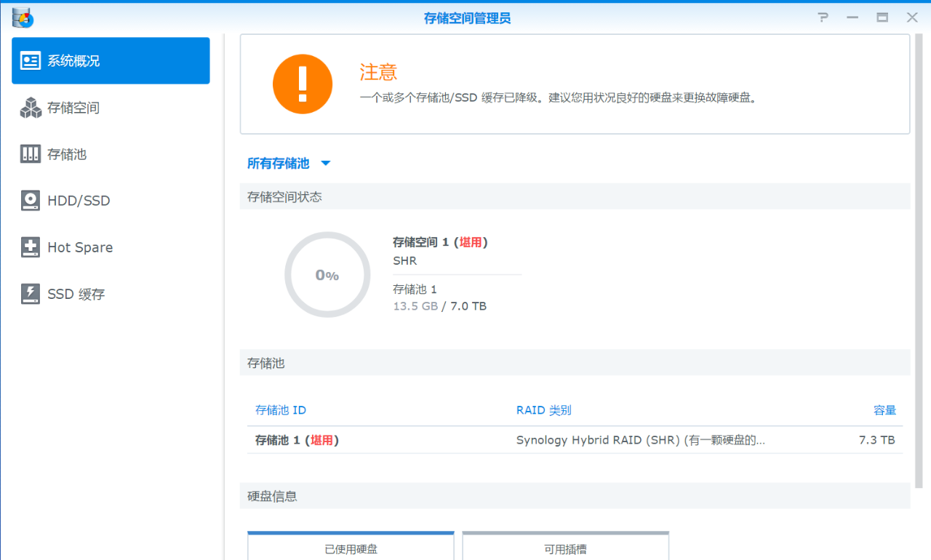The height and width of the screenshot is (560, 931).
Task: Click the 13.5 GB / 7.0 TB usage text
Action: click(x=440, y=306)
